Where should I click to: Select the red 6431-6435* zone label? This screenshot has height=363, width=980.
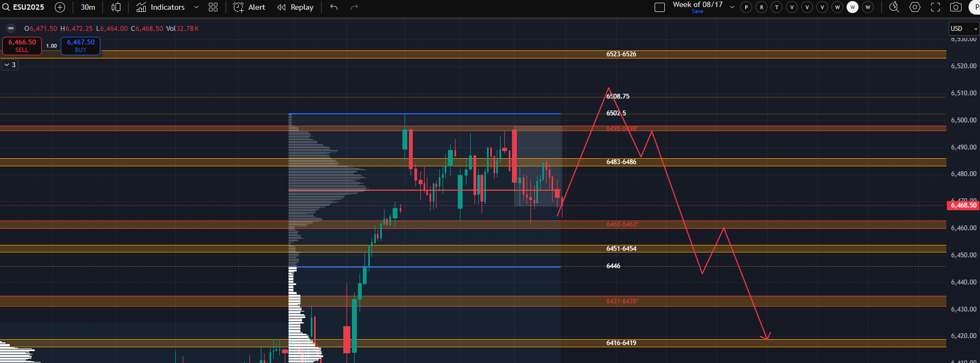[x=622, y=301]
